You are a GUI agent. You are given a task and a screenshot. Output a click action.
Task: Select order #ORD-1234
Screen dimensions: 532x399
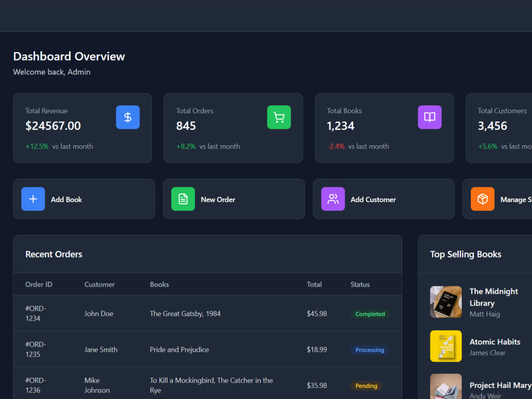36,313
